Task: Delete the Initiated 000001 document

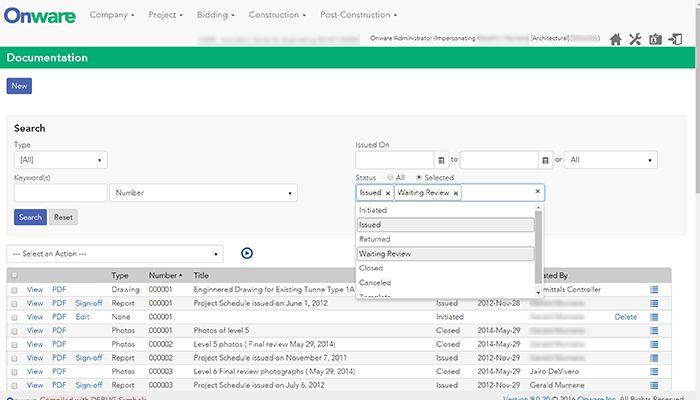Action: coord(625,317)
